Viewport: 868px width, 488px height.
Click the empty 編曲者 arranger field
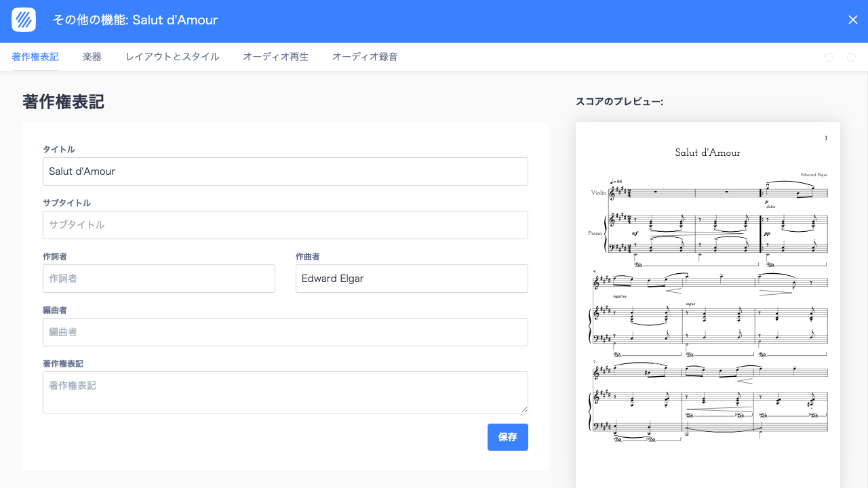[285, 332]
